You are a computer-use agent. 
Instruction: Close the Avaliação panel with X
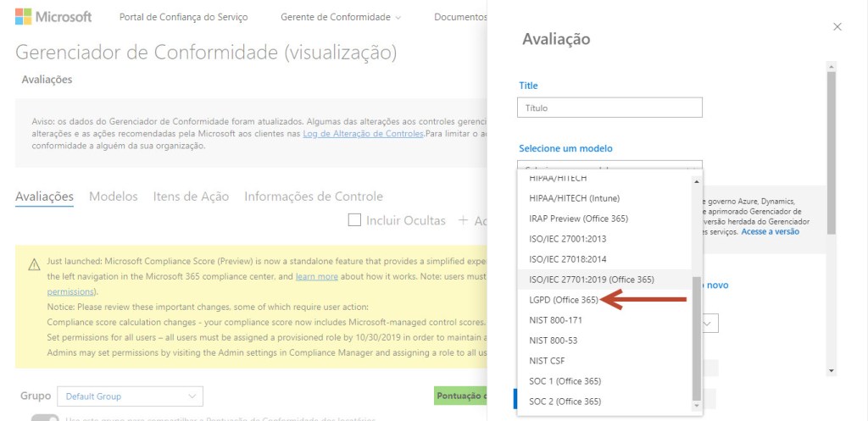837,27
